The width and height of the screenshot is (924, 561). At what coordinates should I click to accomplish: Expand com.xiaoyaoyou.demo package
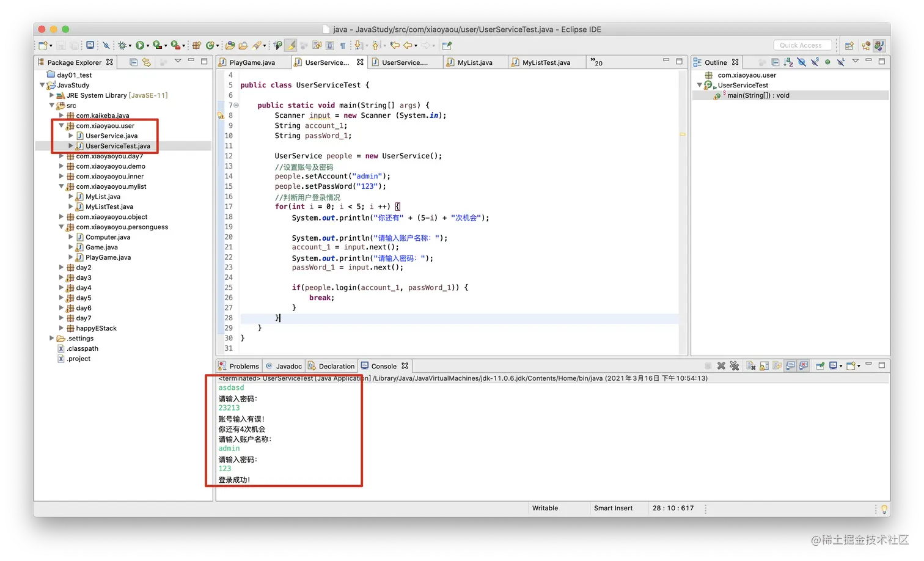(x=61, y=166)
